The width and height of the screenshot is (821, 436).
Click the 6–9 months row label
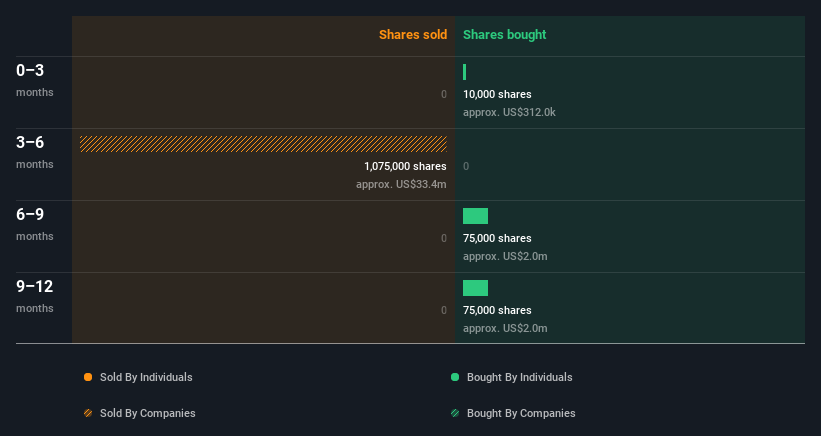(35, 225)
